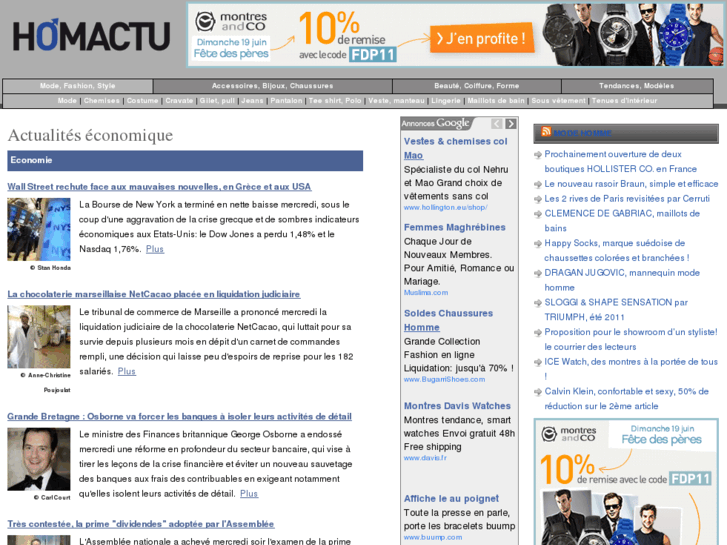The height and width of the screenshot is (545, 727).
Task: Open the Affiche le au poignet ad
Action: [451, 499]
